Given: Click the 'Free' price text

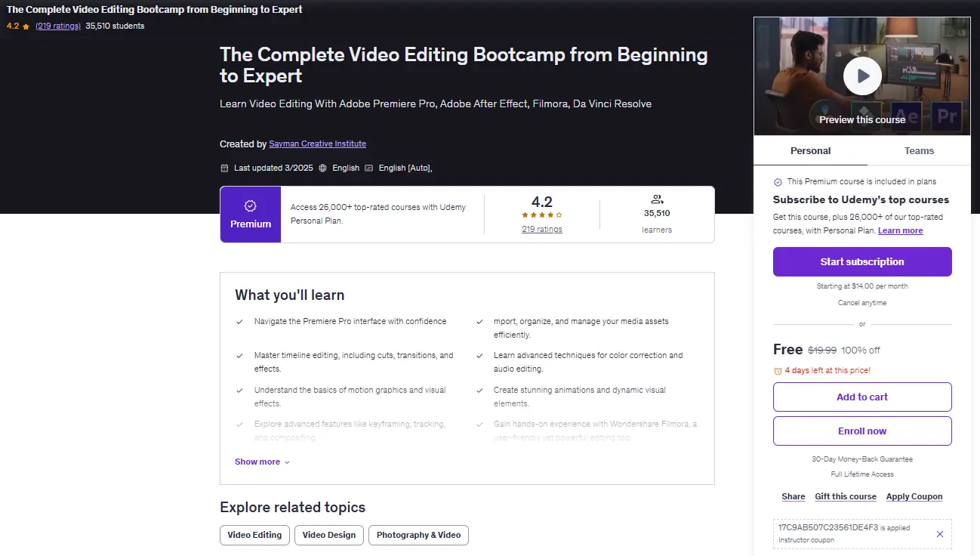Looking at the screenshot, I should pyautogui.click(x=787, y=349).
